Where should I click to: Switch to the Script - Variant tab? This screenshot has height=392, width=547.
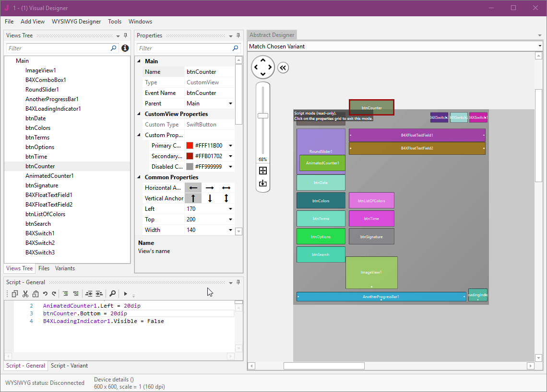tap(69, 366)
